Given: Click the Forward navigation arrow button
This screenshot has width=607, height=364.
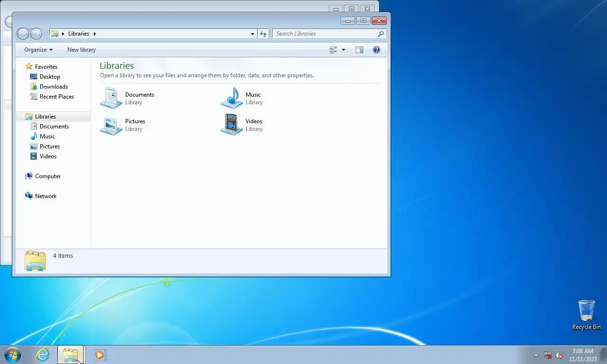Looking at the screenshot, I should [36, 34].
